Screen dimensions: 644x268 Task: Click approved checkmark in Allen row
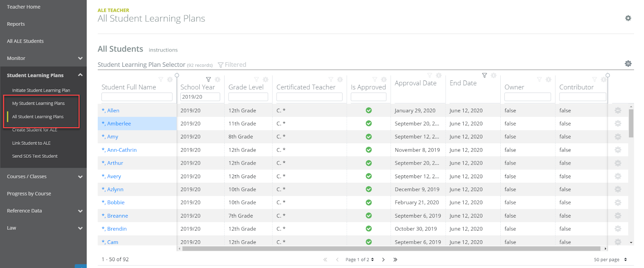coord(369,110)
